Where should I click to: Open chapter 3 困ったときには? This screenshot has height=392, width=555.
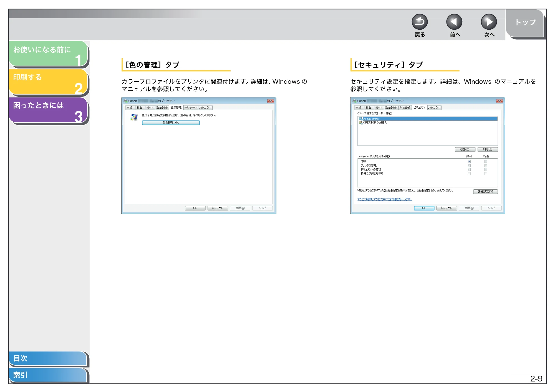pyautogui.click(x=48, y=110)
